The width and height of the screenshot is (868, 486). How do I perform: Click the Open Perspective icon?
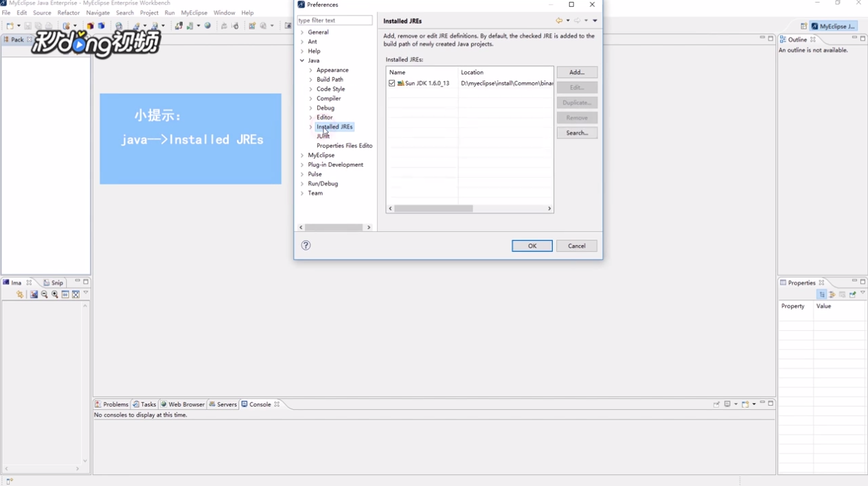click(x=803, y=26)
